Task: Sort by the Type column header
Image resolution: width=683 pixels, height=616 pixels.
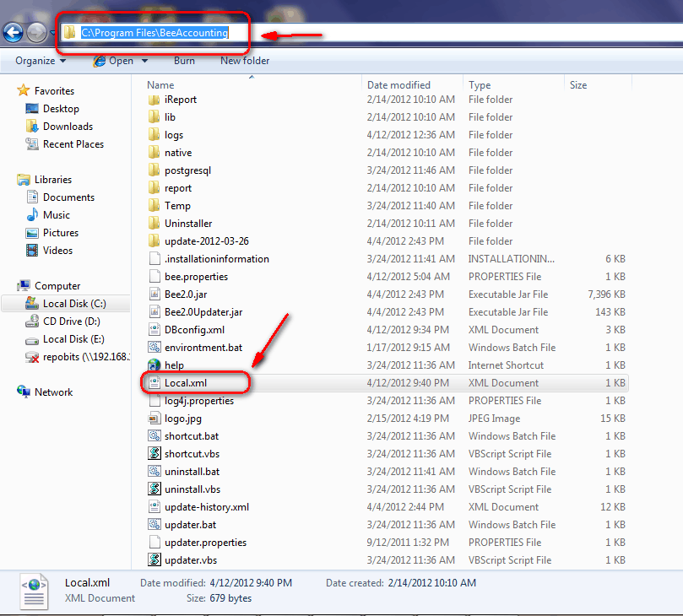Action: 480,85
